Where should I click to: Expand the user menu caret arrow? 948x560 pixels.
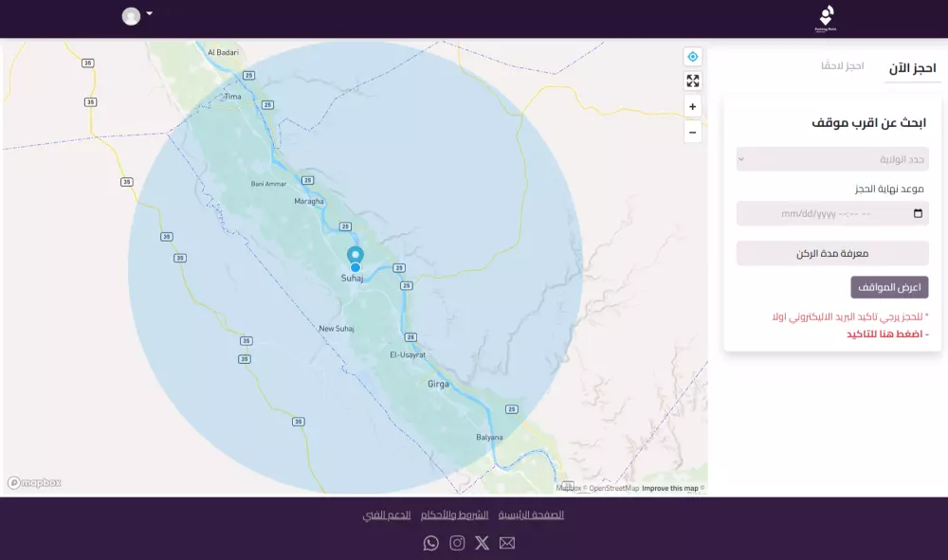(x=150, y=13)
